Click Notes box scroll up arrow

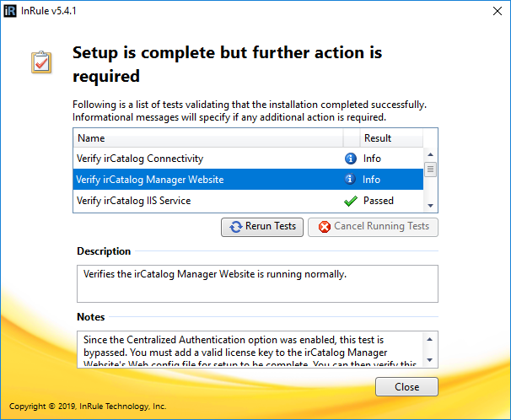coord(429,340)
